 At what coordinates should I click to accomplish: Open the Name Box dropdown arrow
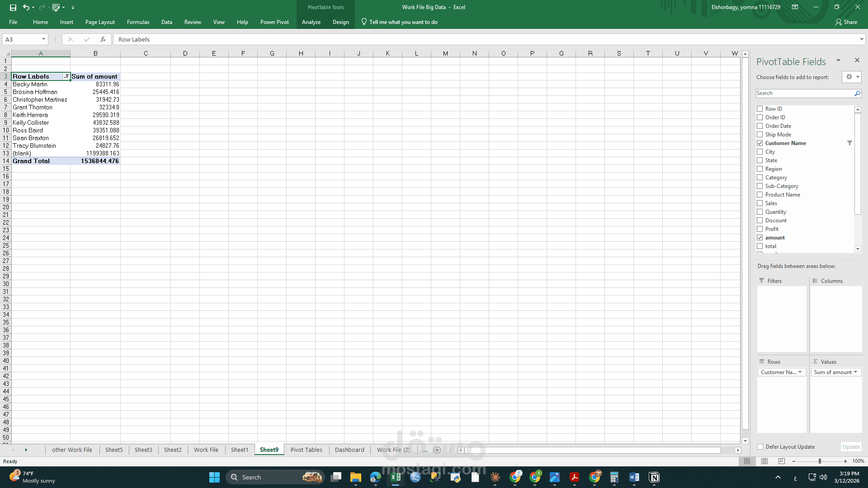click(x=43, y=39)
